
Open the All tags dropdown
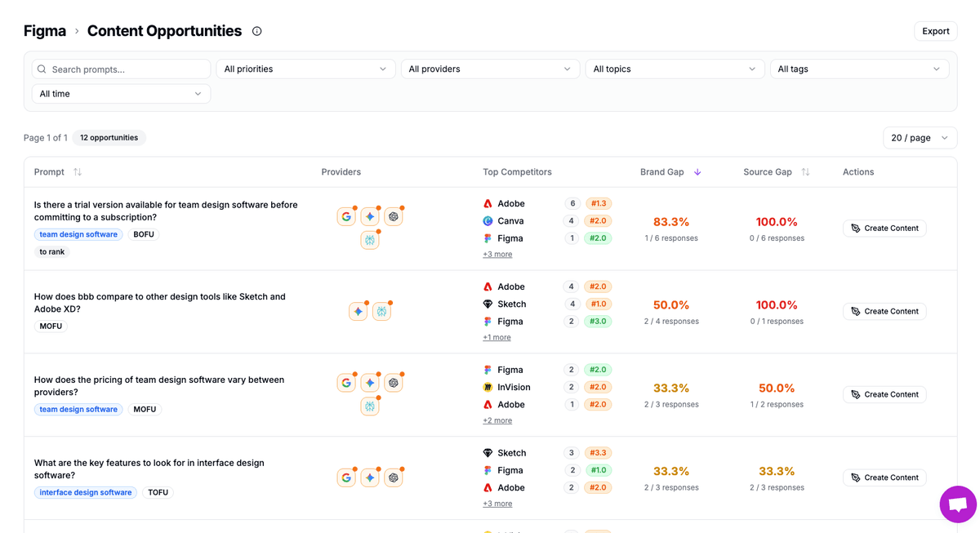[x=859, y=69]
